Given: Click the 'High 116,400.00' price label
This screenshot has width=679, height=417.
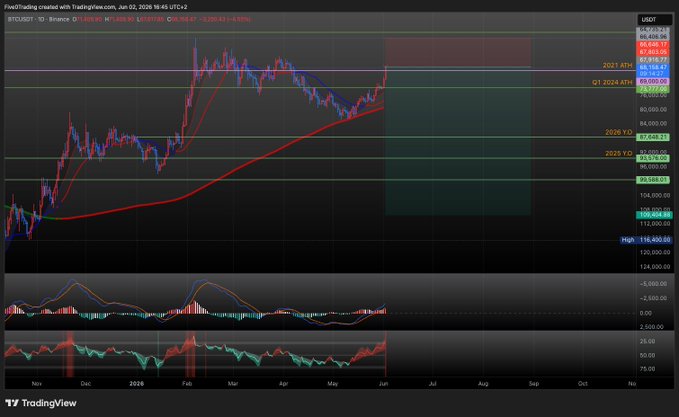Looking at the screenshot, I should click(x=646, y=240).
